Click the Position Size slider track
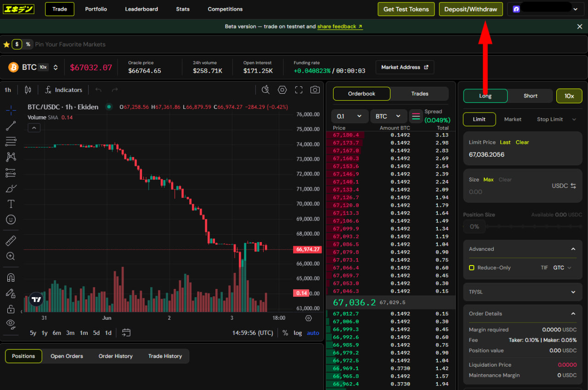The image size is (588, 390). coord(534,226)
